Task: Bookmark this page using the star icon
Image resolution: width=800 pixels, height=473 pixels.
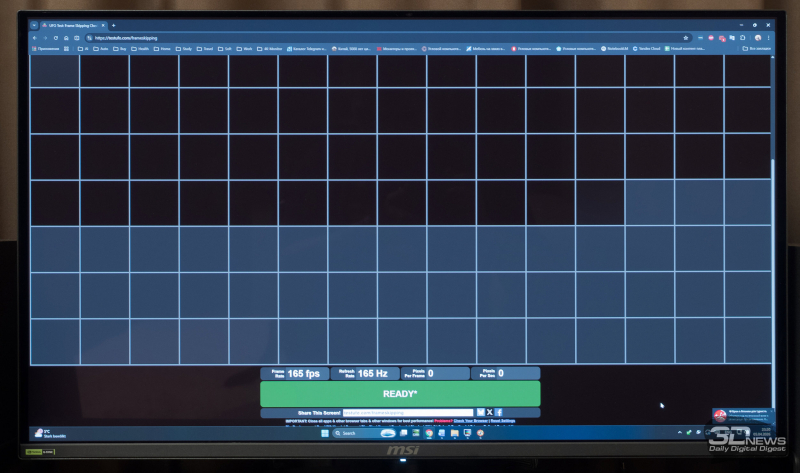Action: 686,38
